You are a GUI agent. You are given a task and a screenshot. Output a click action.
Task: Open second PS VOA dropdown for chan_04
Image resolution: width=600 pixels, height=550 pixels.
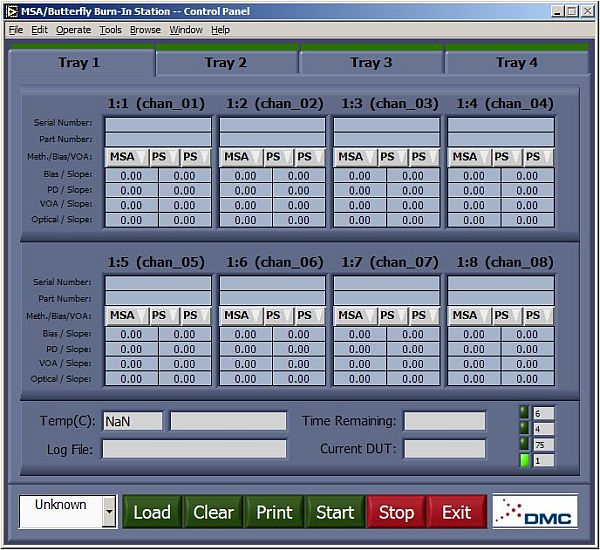point(538,157)
